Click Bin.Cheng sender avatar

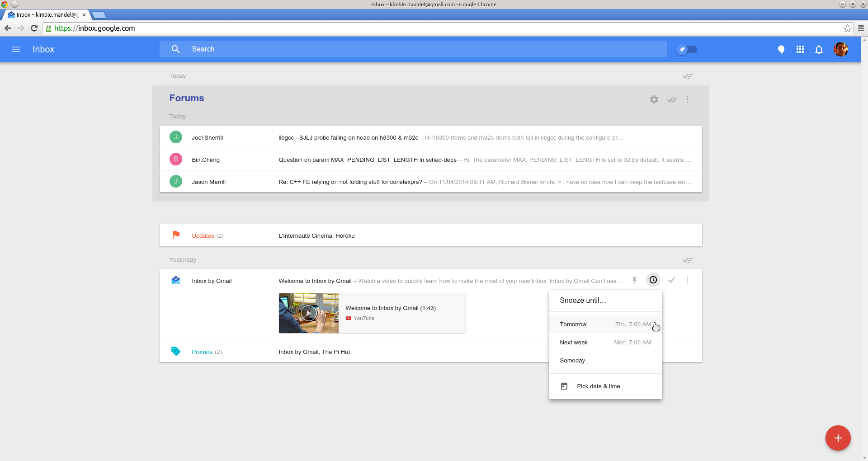176,159
